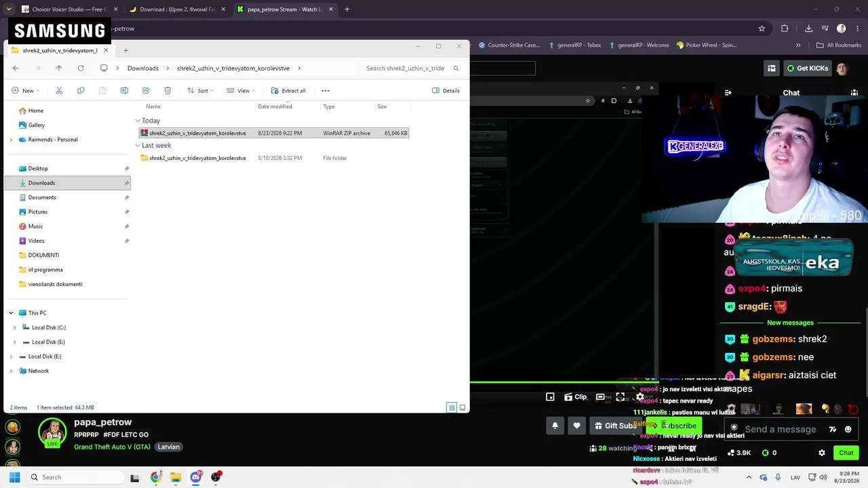
Task: Switch to the Download Шрек 2 Chrome tab
Action: tap(176, 9)
